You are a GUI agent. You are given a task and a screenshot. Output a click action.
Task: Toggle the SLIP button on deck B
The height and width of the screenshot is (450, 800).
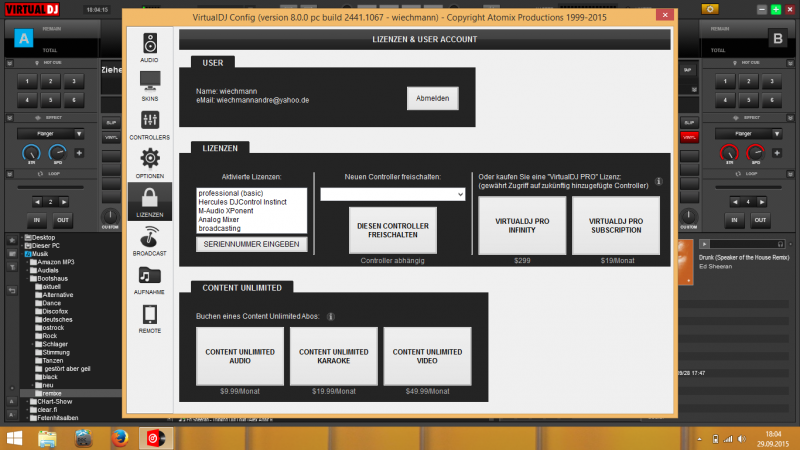click(689, 122)
